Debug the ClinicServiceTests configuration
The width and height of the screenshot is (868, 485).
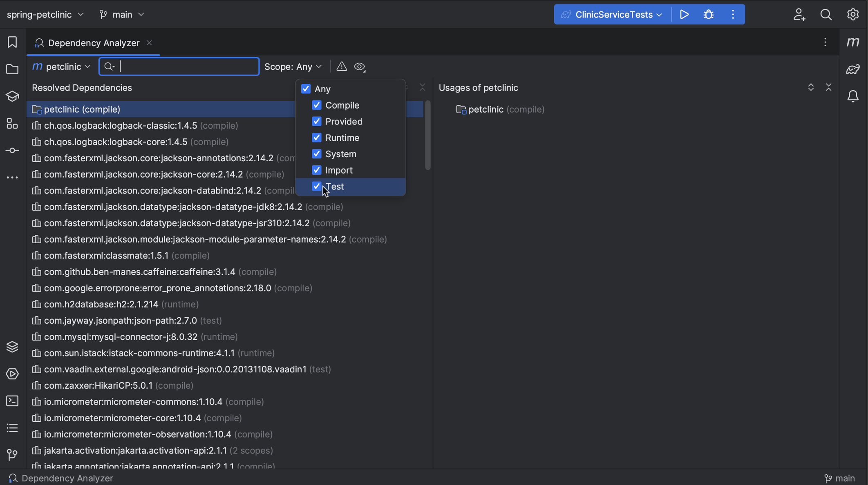click(x=708, y=14)
